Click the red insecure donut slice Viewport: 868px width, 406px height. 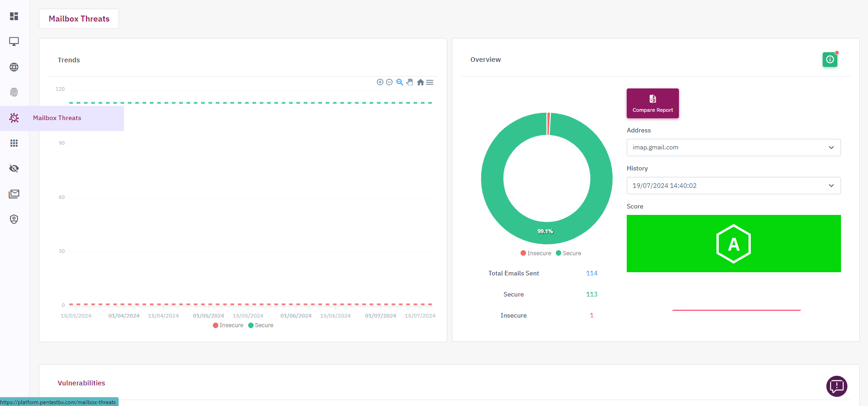coord(548,124)
